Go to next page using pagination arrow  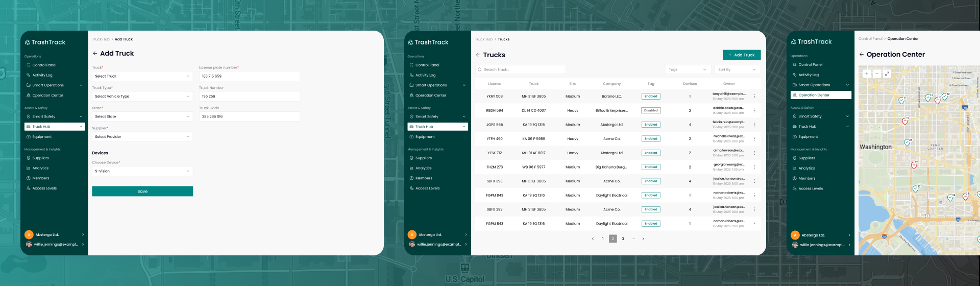[x=643, y=239]
